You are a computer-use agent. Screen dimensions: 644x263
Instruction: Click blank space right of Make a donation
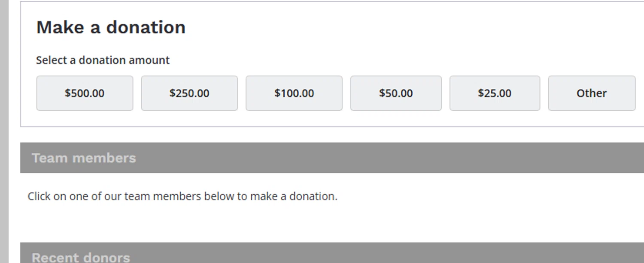click(386, 27)
